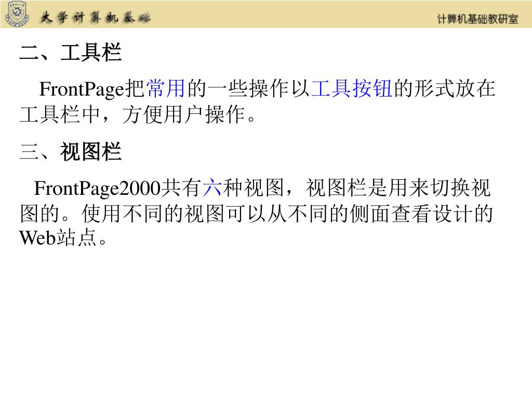Click the blue highlighted character 六
Viewport: 532px width, 399px height.
[212, 188]
